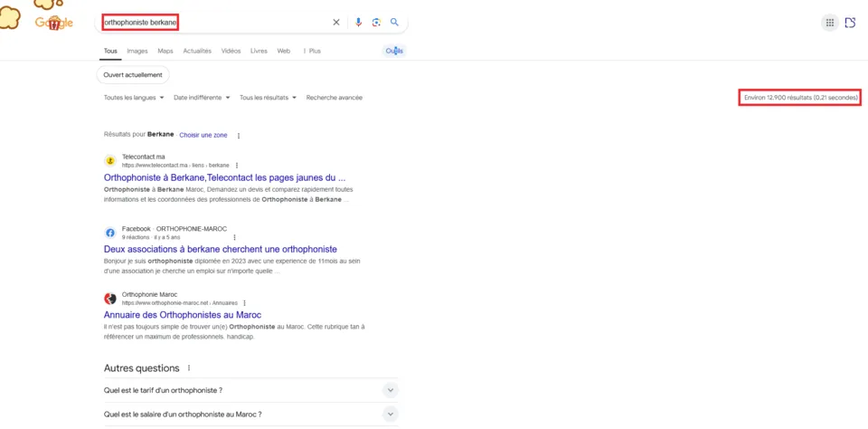
Task: Switch to the Livres tab
Action: (259, 51)
